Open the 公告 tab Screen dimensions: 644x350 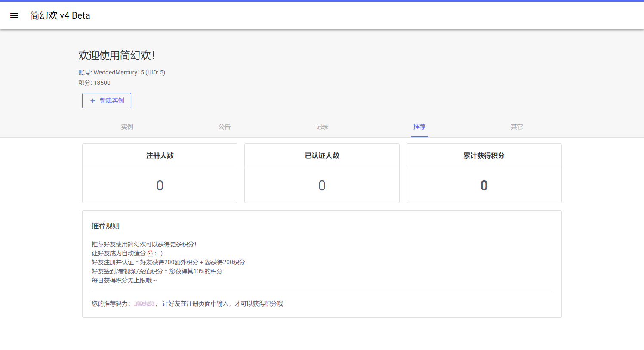225,127
